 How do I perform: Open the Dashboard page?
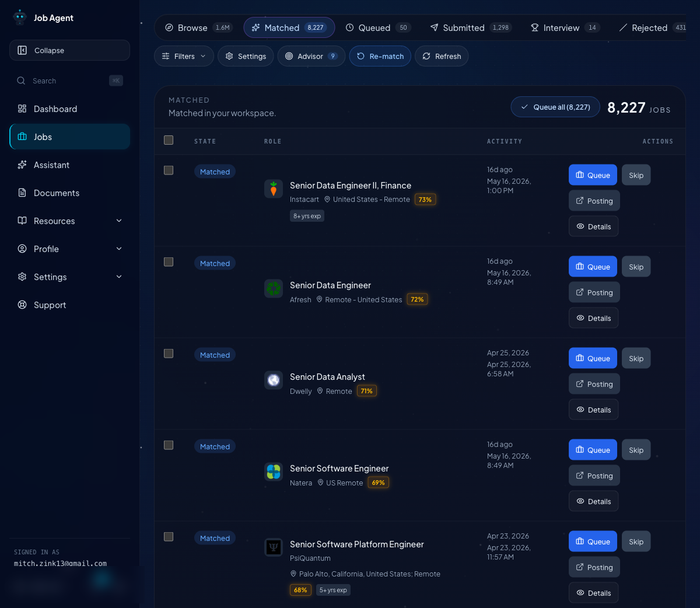(x=69, y=109)
